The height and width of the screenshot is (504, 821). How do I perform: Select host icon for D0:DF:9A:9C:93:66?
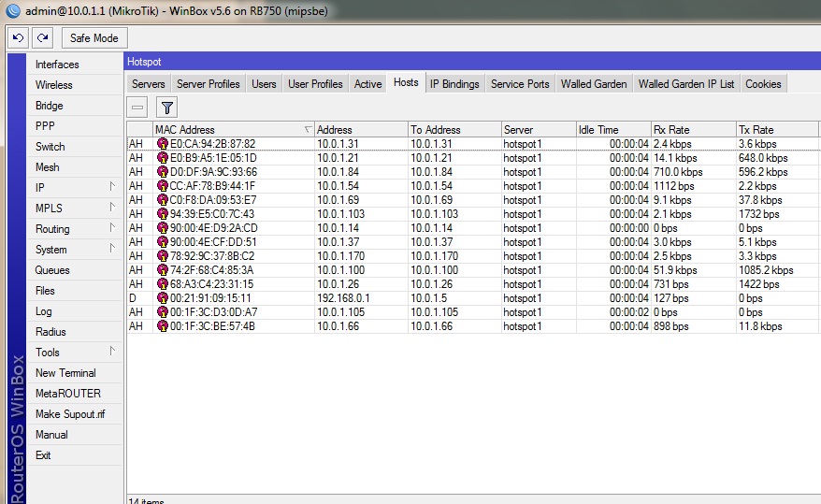pyautogui.click(x=163, y=172)
